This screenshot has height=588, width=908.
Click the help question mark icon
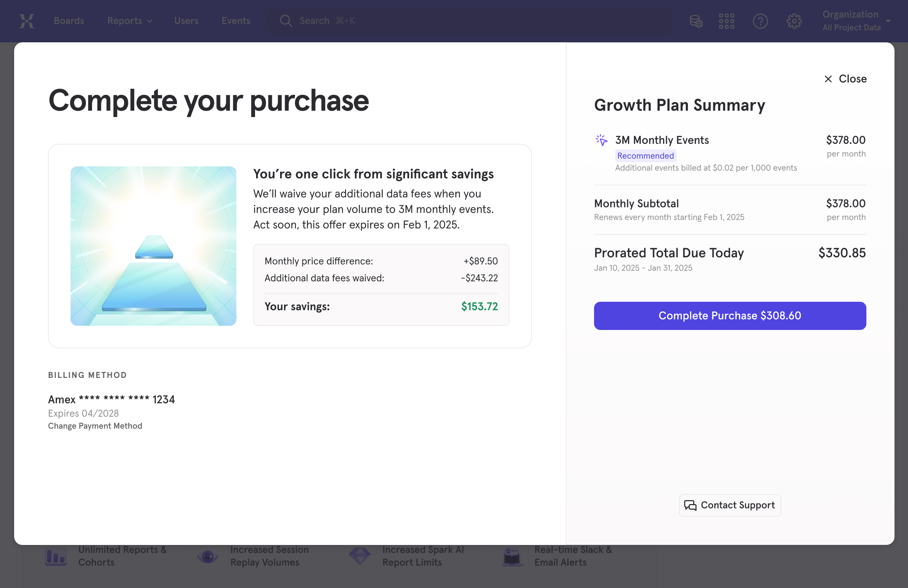click(x=760, y=21)
